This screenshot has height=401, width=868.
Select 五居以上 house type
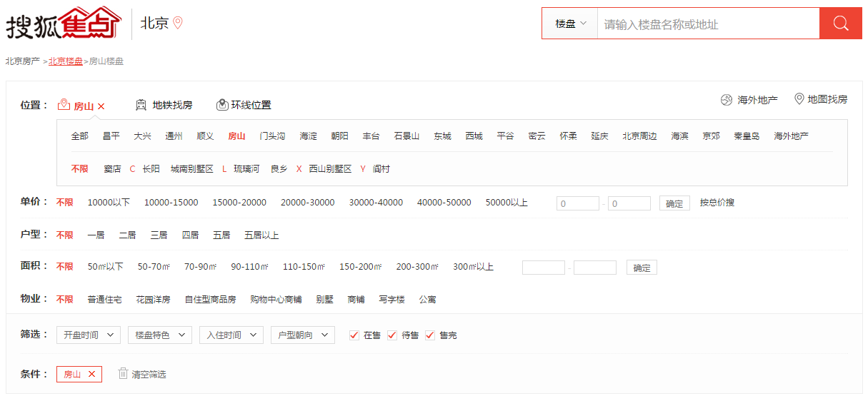[261, 235]
